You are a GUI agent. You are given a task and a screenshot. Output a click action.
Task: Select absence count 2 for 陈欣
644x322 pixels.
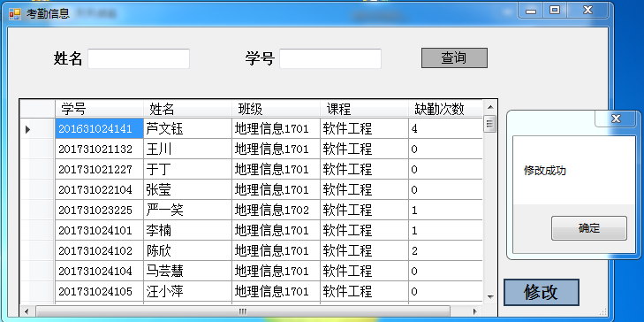tap(445, 251)
